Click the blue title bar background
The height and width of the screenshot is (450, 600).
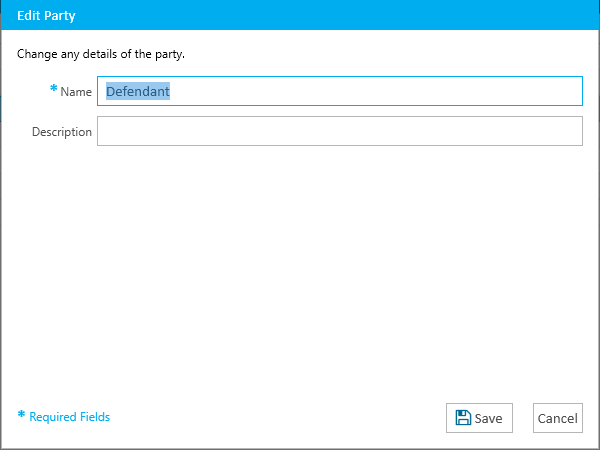pos(337,15)
